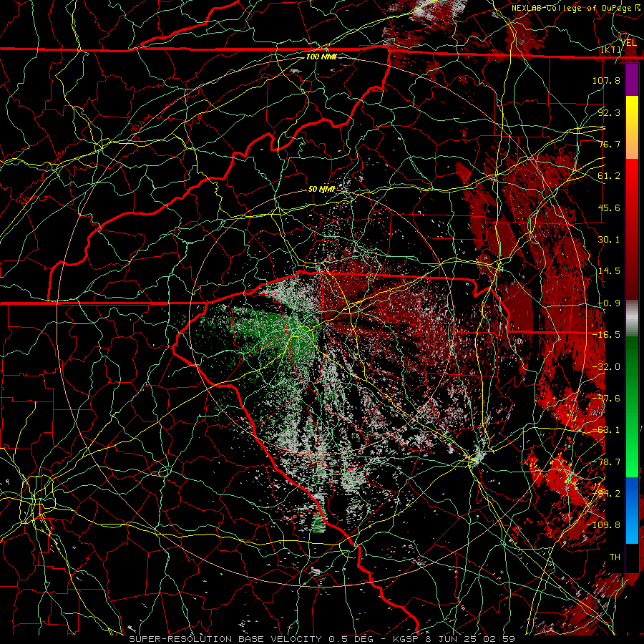Select the -16.5 scale value

pyautogui.click(x=606, y=335)
